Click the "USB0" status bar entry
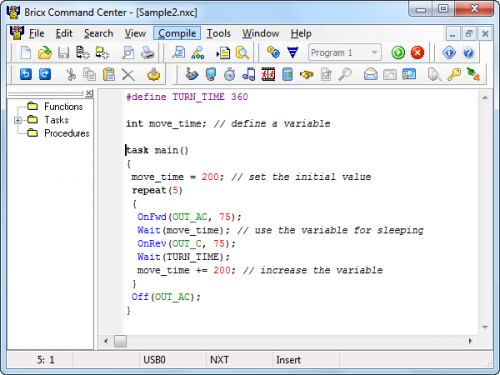The height and width of the screenshot is (375, 500). coord(154,360)
